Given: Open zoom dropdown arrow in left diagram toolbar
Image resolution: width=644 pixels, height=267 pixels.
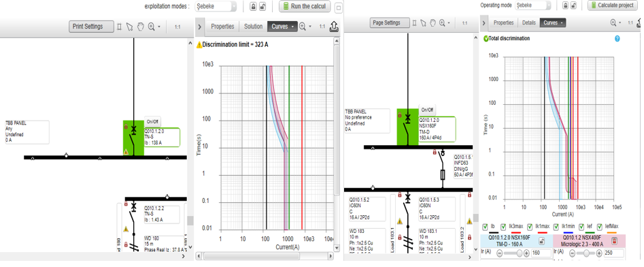Looking at the screenshot, I should (x=159, y=27).
